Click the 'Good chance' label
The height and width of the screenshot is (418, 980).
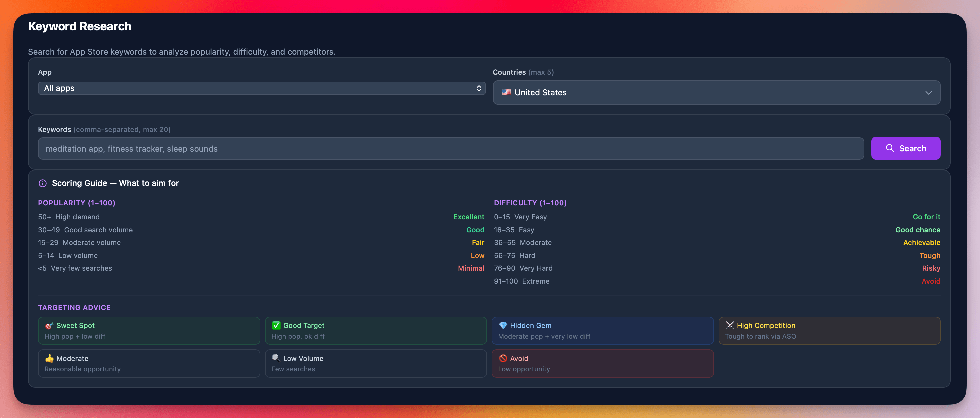click(918, 230)
